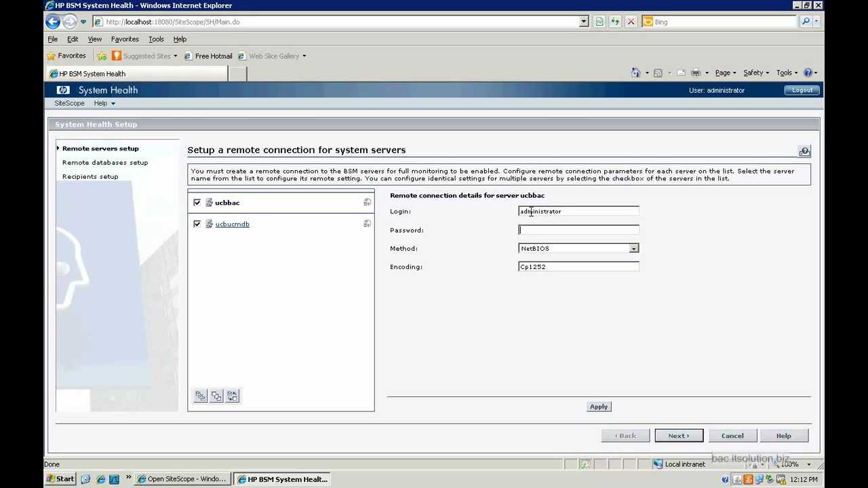Click the Read Mail envelope icon

tap(681, 73)
